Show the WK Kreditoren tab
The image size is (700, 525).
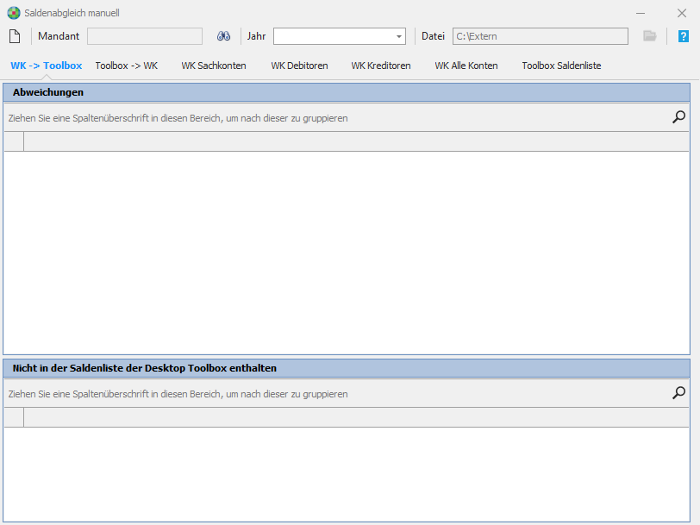pos(381,66)
